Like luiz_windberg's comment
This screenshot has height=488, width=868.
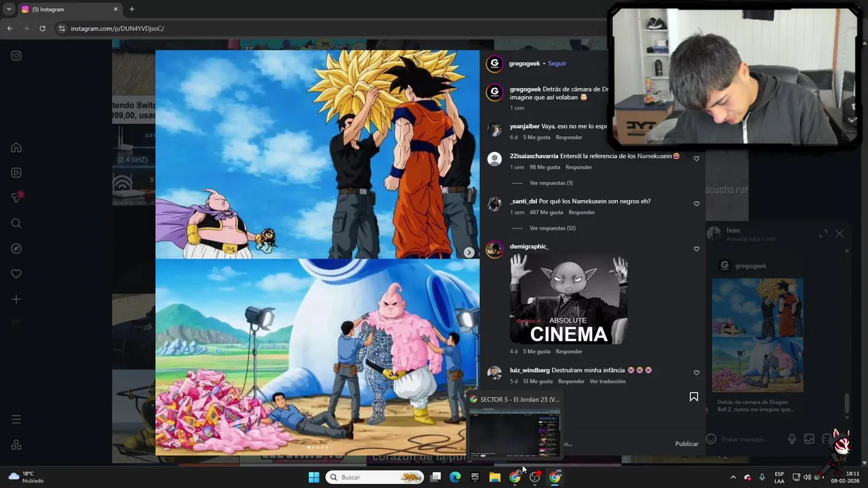[696, 373]
